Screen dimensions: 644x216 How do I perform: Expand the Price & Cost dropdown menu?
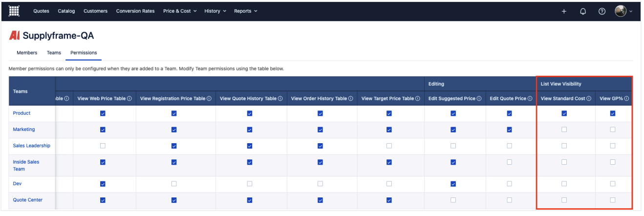point(180,11)
